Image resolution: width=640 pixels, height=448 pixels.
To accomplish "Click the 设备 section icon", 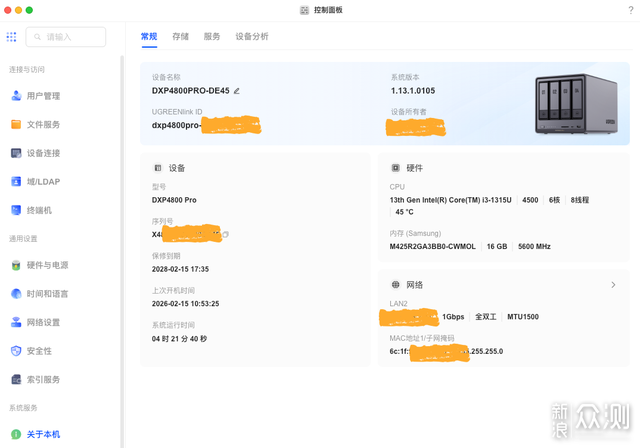I will click(x=158, y=168).
